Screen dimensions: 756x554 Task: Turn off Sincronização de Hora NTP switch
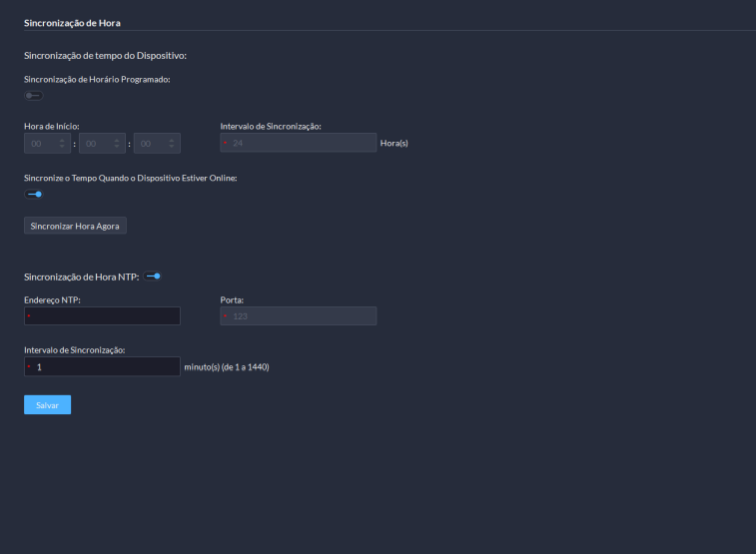pyautogui.click(x=153, y=277)
